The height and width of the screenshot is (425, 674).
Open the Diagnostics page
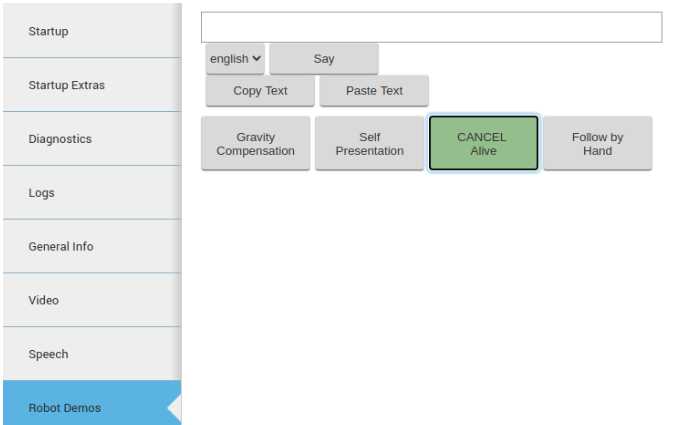92,139
